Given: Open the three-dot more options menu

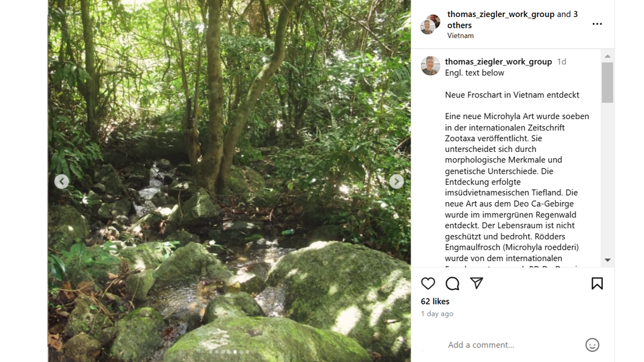Looking at the screenshot, I should [x=597, y=24].
